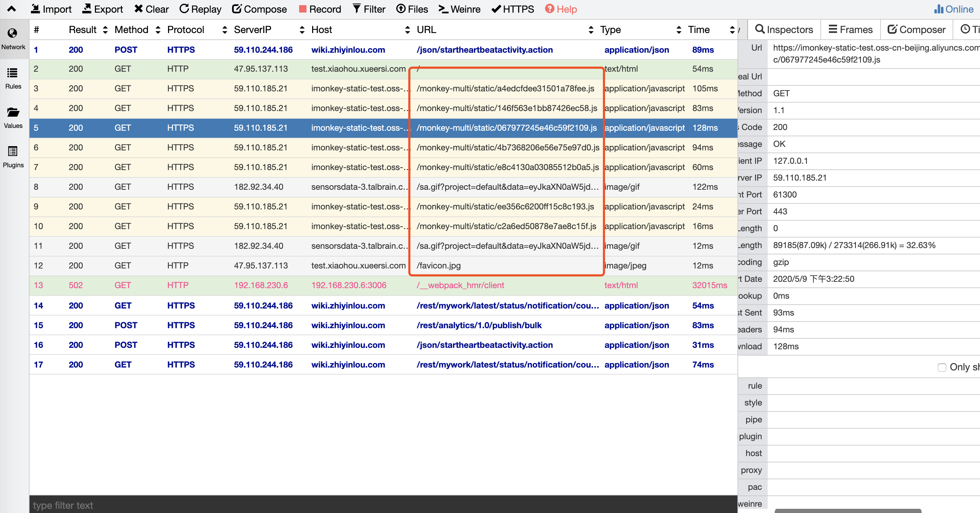Move the inspector's horizontal scrollbar
980x513 pixels.
pos(848,511)
